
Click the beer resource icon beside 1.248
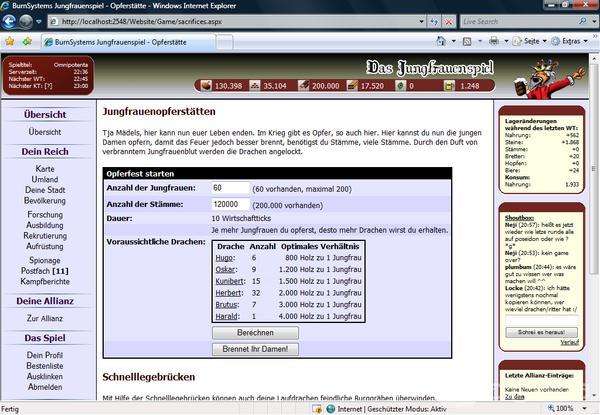point(449,85)
